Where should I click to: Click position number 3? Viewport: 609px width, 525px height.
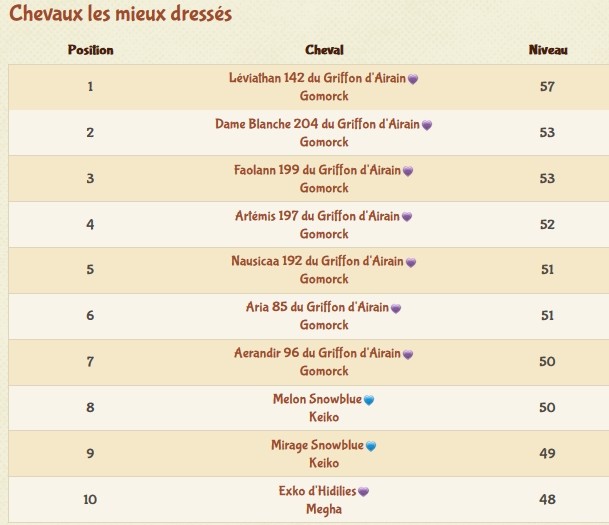pos(90,179)
